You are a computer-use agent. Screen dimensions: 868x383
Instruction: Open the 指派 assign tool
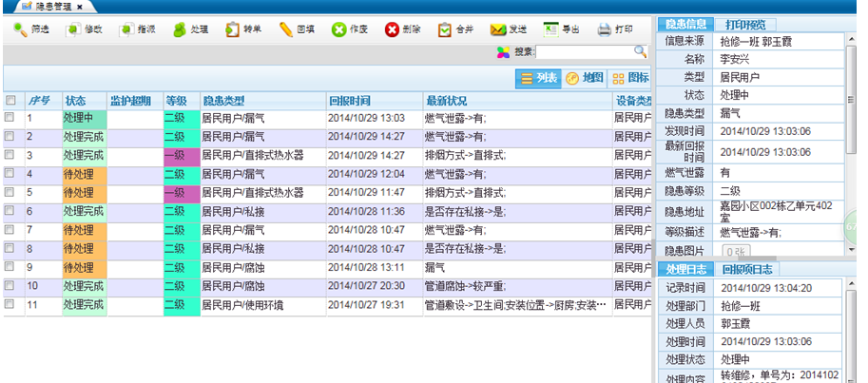[127, 29]
